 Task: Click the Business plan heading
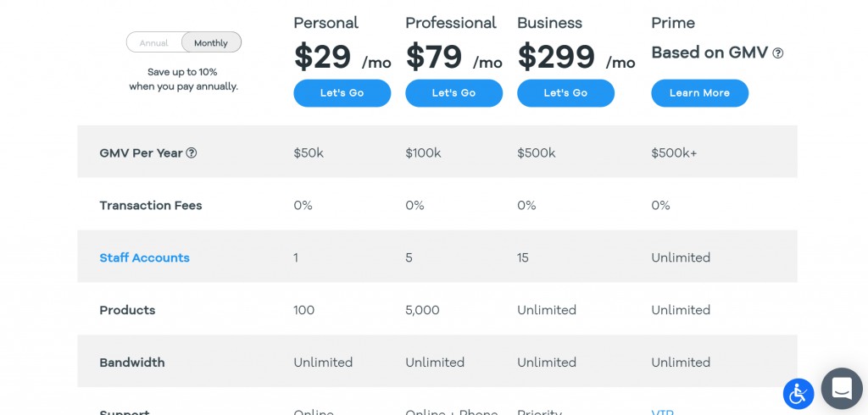[549, 23]
